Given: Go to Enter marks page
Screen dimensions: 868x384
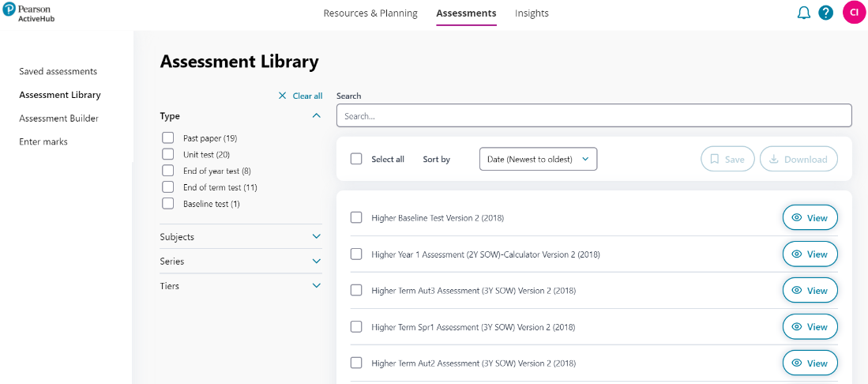Looking at the screenshot, I should (x=43, y=141).
